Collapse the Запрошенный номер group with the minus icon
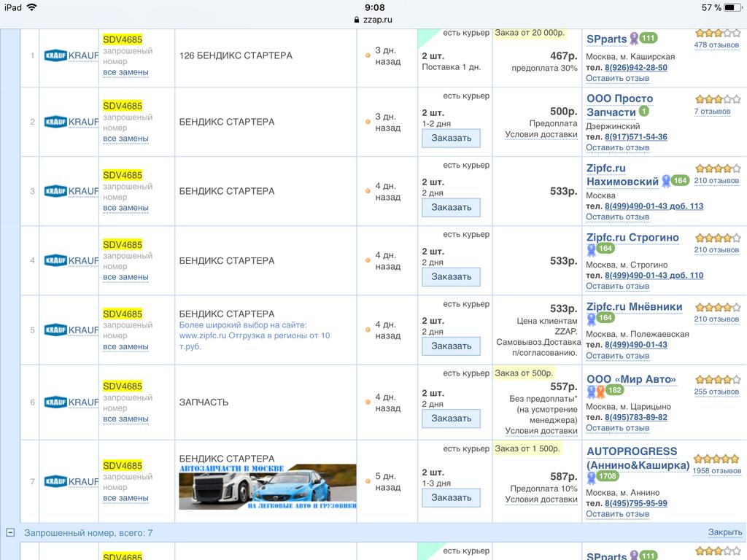This screenshot has width=747, height=560. (10, 533)
